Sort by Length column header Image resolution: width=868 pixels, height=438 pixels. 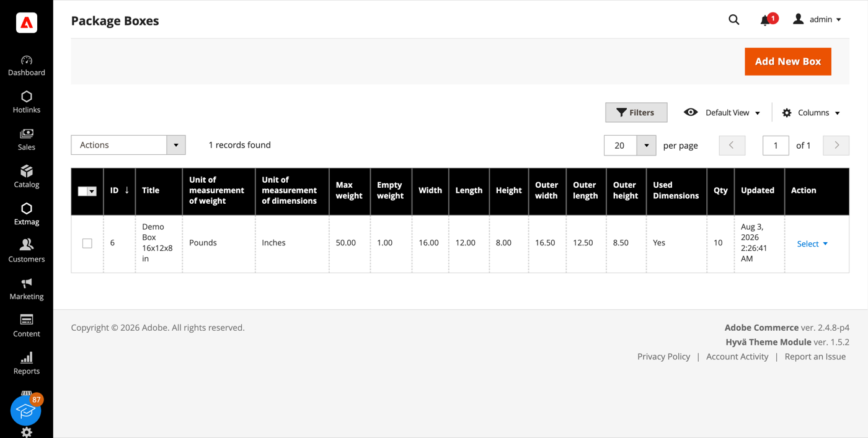469,191
